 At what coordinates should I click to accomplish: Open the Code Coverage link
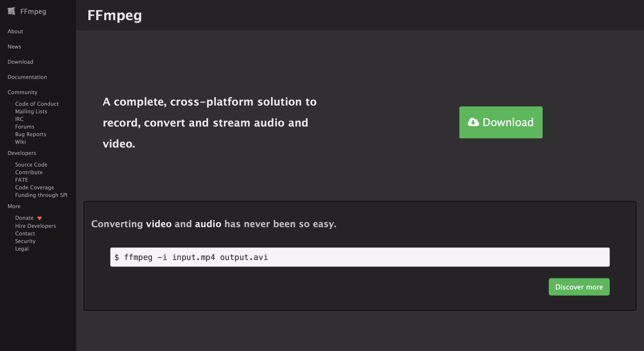(x=35, y=188)
